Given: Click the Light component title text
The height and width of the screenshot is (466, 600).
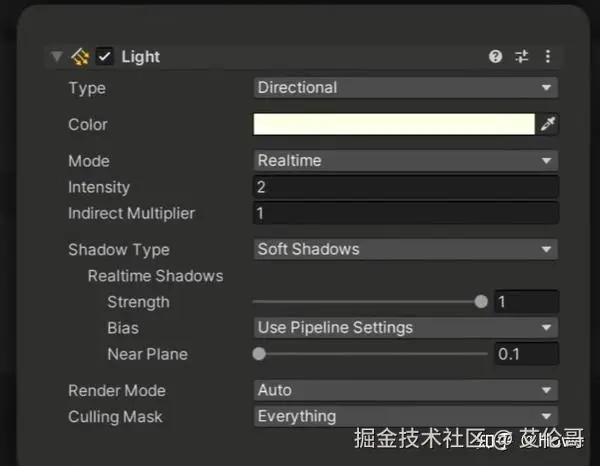Looking at the screenshot, I should (x=140, y=57).
